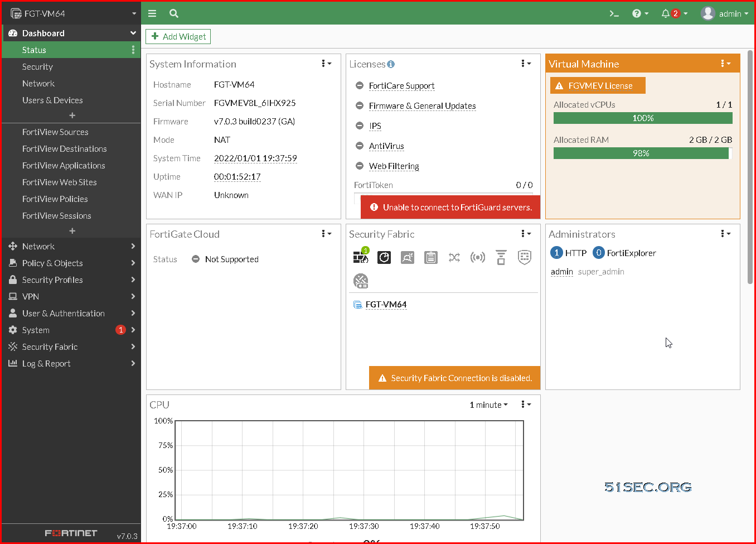756x544 pixels.
Task: Expand the Policy & Objects menu
Action: click(x=71, y=263)
